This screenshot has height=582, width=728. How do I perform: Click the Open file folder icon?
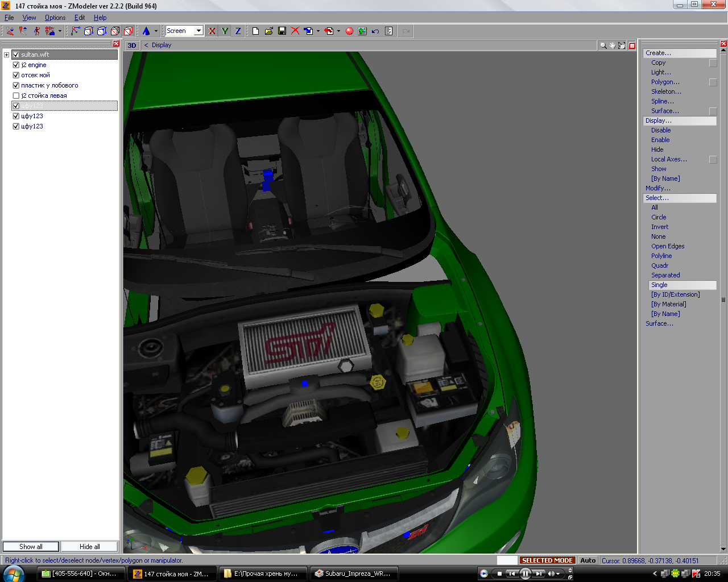[268, 31]
